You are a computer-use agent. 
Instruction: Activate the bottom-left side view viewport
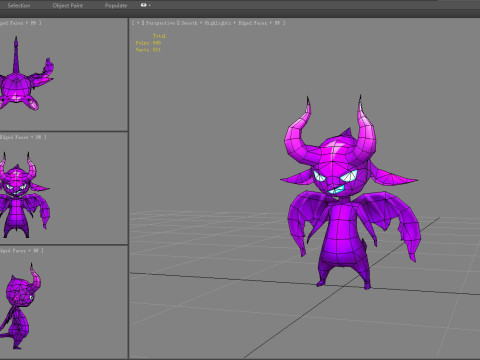coord(63,302)
